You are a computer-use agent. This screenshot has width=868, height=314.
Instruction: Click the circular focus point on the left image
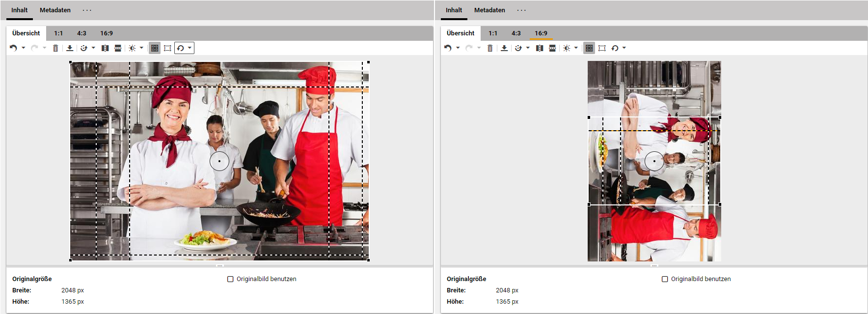click(219, 161)
